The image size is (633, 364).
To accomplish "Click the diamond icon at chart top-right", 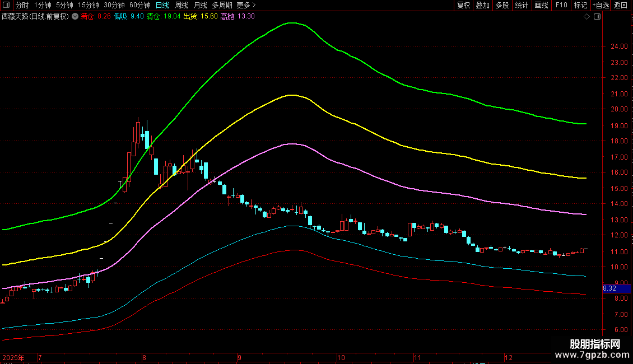I will coord(587,17).
